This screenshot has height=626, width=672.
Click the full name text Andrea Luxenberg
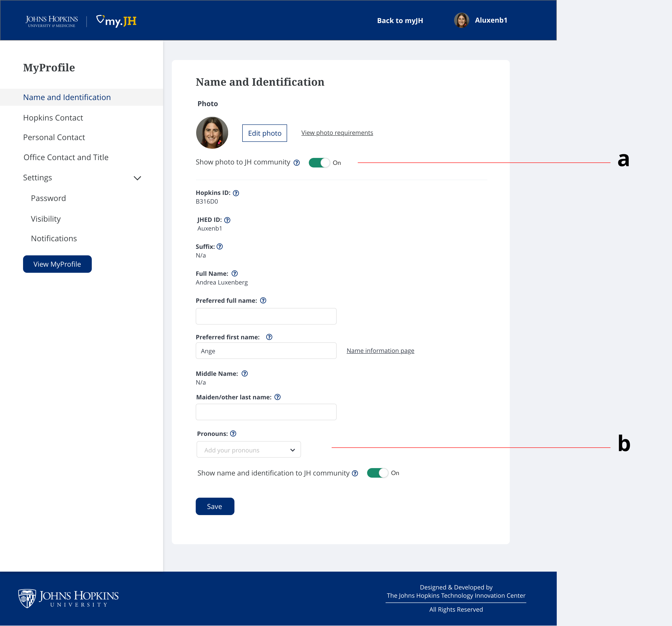(x=222, y=282)
